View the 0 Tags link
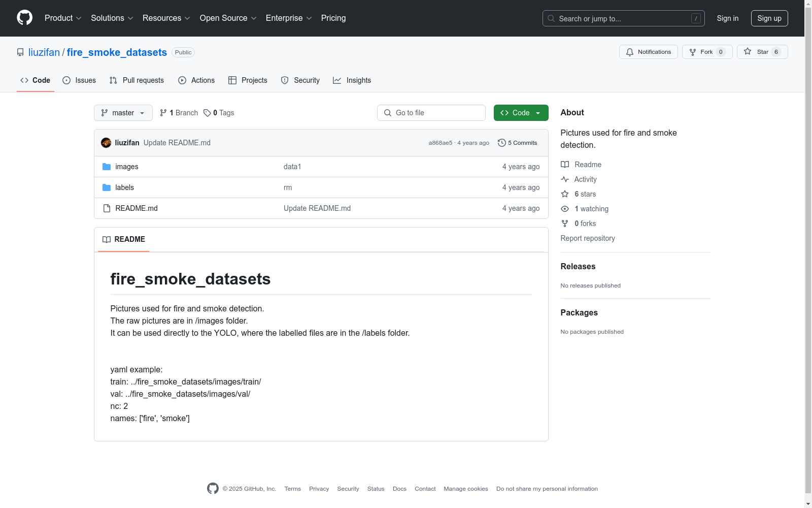This screenshot has height=508, width=812. click(x=219, y=113)
